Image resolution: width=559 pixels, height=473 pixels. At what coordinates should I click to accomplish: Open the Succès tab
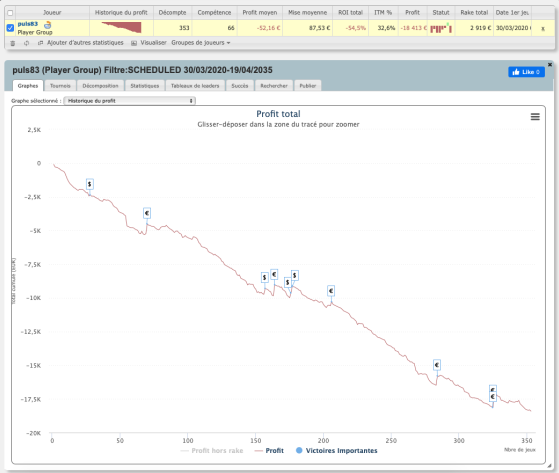pos(240,86)
